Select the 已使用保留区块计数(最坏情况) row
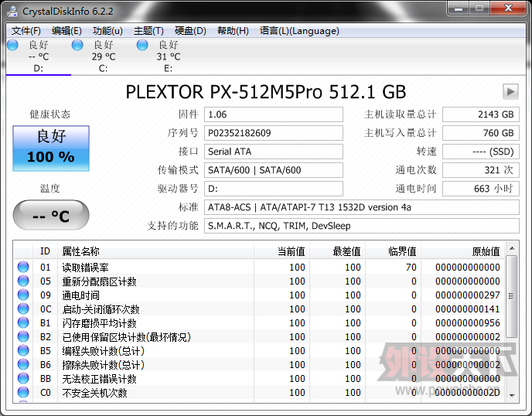This screenshot has width=532, height=416. pyautogui.click(x=260, y=336)
